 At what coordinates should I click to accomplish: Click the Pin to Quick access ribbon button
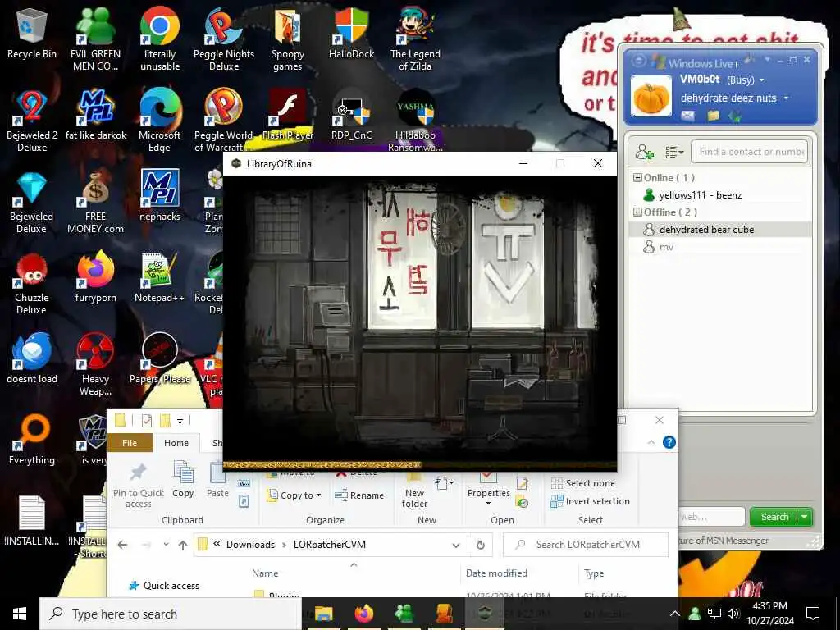[x=138, y=485]
